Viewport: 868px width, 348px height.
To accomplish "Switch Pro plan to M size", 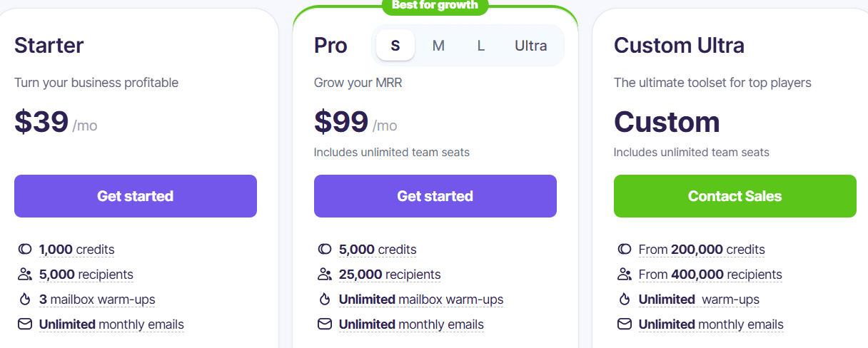I will [x=438, y=46].
